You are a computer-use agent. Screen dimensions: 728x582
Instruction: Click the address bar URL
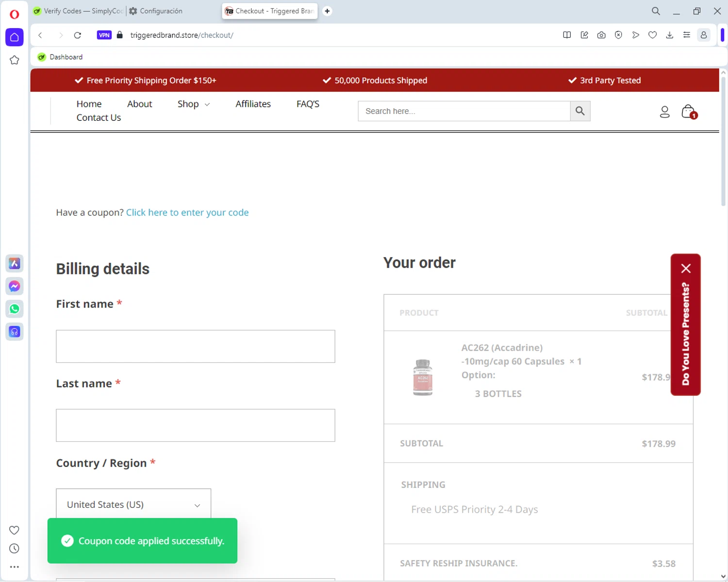pos(182,35)
